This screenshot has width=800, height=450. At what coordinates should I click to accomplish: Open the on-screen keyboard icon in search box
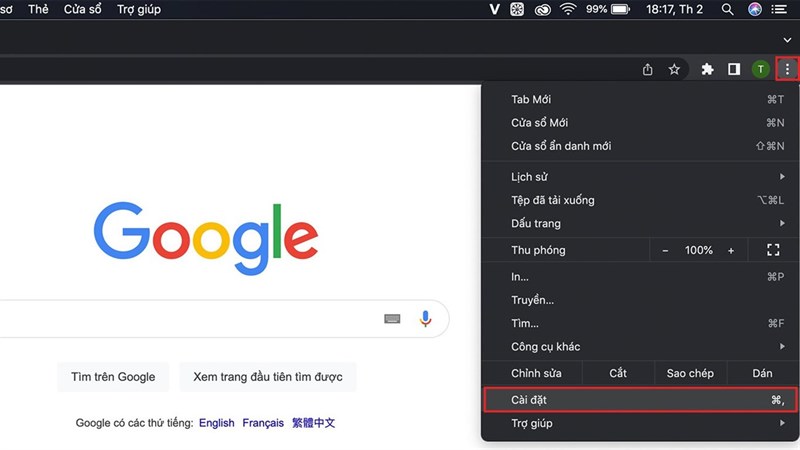click(x=392, y=319)
